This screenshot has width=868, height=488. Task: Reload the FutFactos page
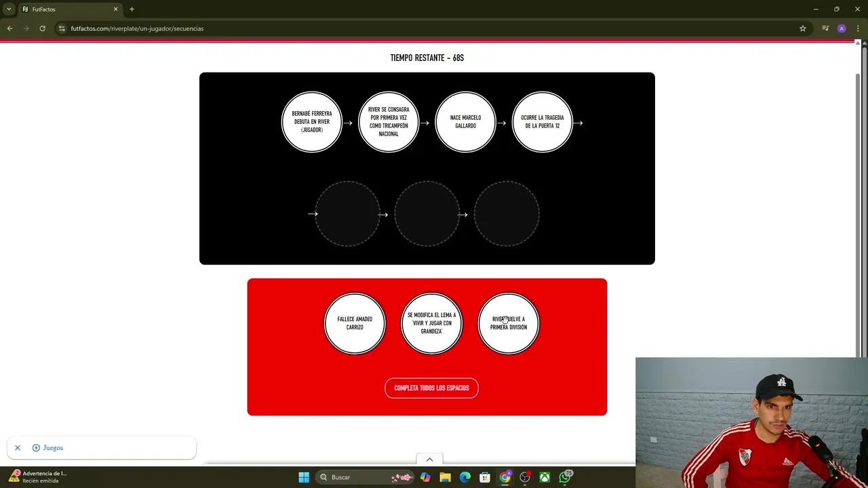(42, 28)
